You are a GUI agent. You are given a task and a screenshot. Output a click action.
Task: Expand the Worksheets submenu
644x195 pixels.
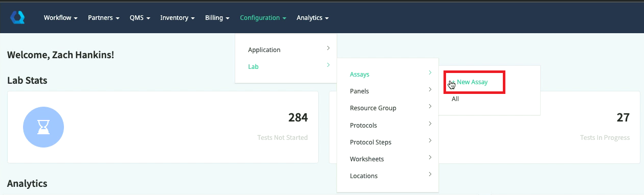[x=388, y=159]
